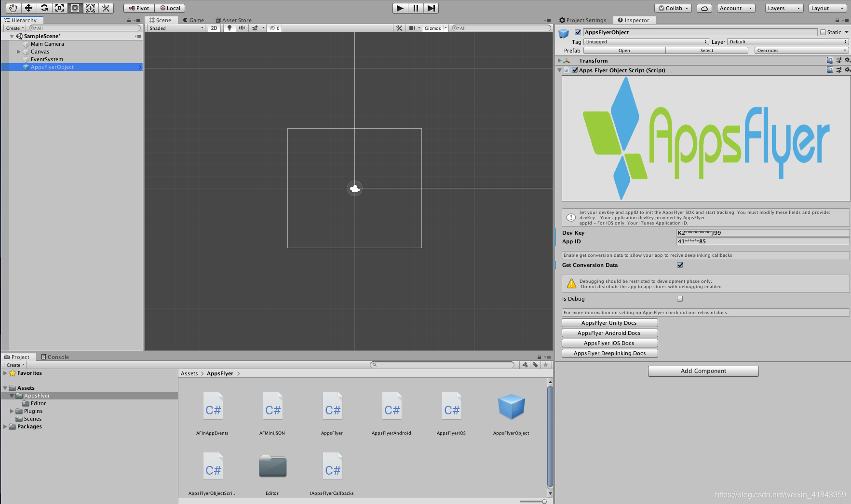Switch to the Project Settings tab
Screen dimensions: 851x504
coord(582,20)
